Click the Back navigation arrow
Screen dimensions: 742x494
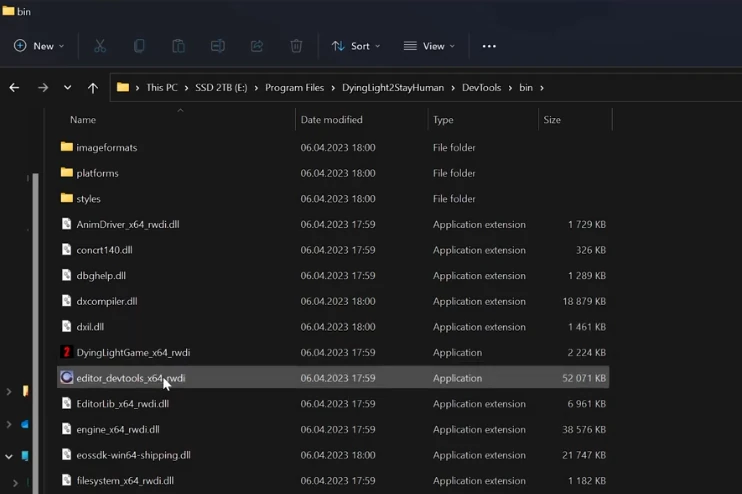pos(14,88)
